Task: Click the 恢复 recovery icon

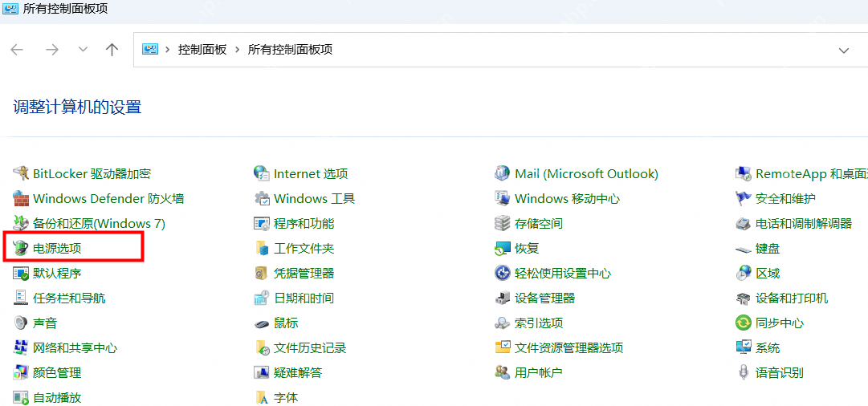Action: click(x=502, y=249)
